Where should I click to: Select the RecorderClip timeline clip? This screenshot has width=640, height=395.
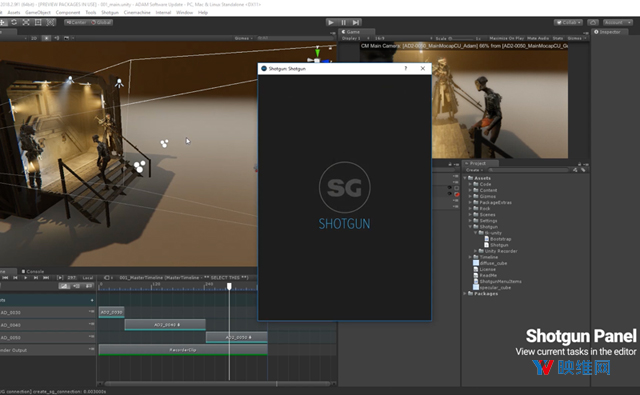pos(183,350)
